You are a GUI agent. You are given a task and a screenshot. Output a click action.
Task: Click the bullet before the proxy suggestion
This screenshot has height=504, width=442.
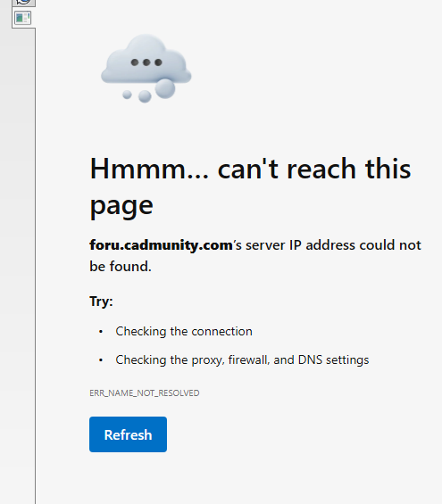tap(101, 360)
